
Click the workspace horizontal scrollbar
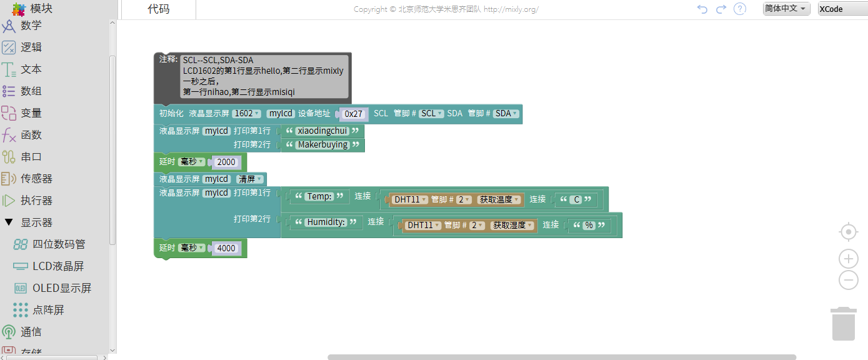coord(561,357)
